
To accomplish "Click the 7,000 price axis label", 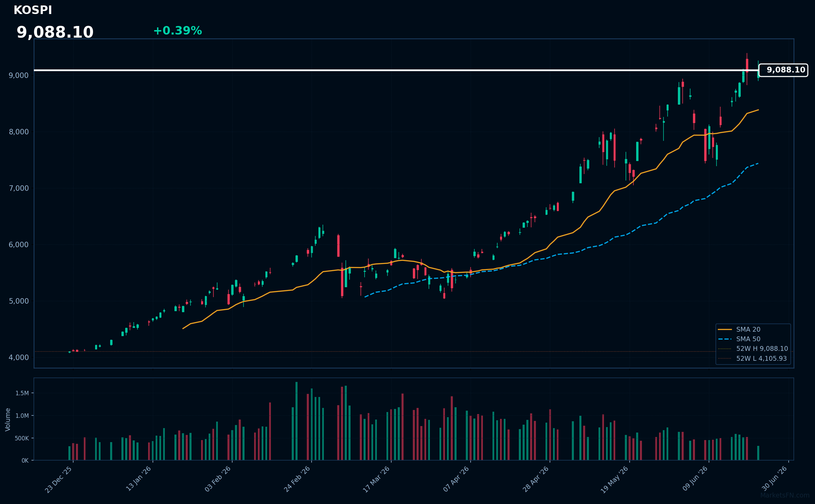I will 19,188.
